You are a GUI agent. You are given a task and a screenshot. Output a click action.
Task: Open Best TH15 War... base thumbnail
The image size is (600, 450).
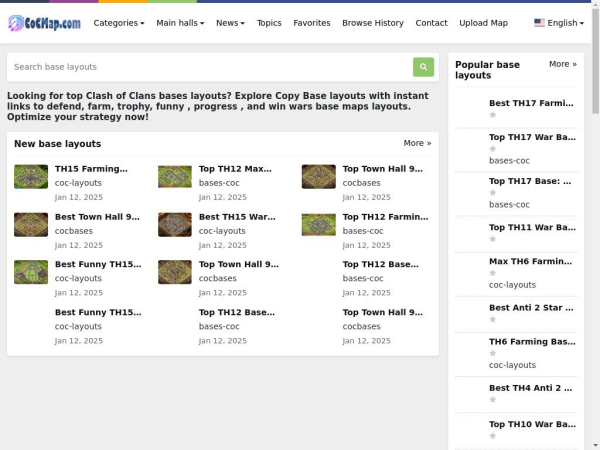point(175,225)
